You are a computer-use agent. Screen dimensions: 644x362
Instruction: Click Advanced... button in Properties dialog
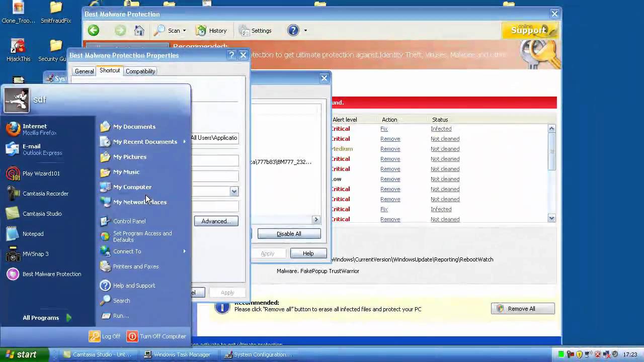[216, 221]
